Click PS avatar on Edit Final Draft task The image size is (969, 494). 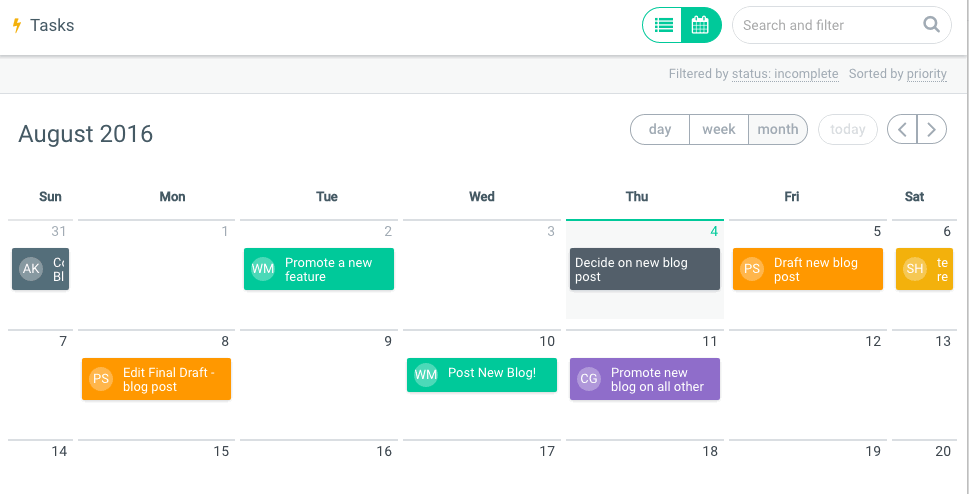101,379
